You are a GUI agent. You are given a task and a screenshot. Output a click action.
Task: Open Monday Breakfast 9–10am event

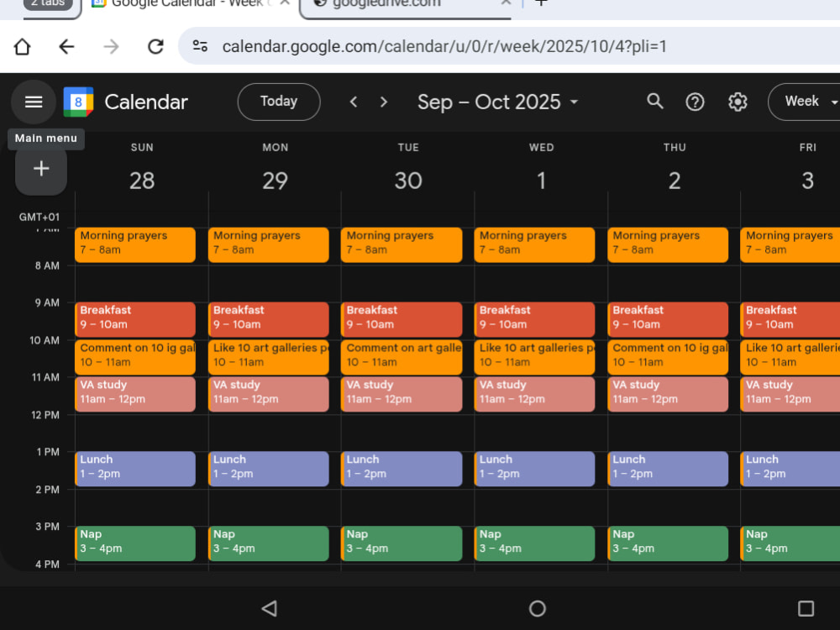pyautogui.click(x=269, y=319)
